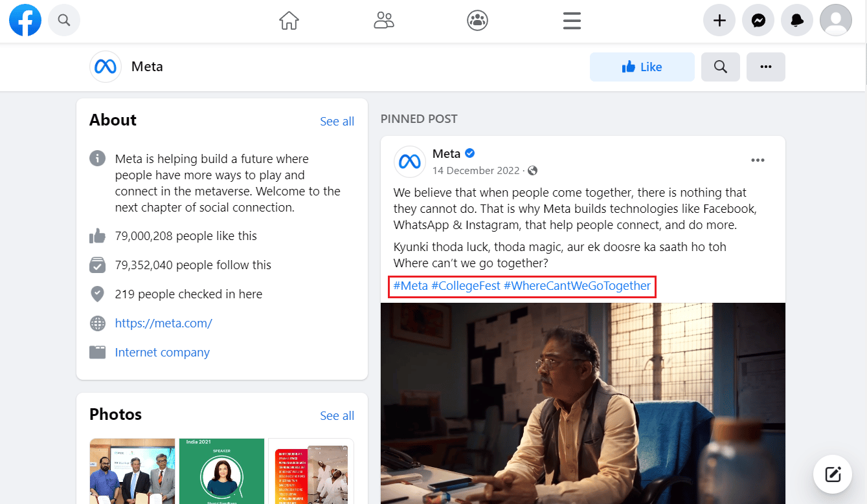Open the page's three-dot options button

(765, 67)
